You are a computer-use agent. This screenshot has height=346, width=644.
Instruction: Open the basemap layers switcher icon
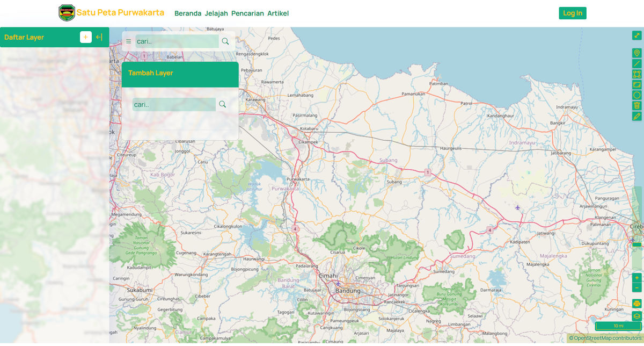pyautogui.click(x=637, y=316)
